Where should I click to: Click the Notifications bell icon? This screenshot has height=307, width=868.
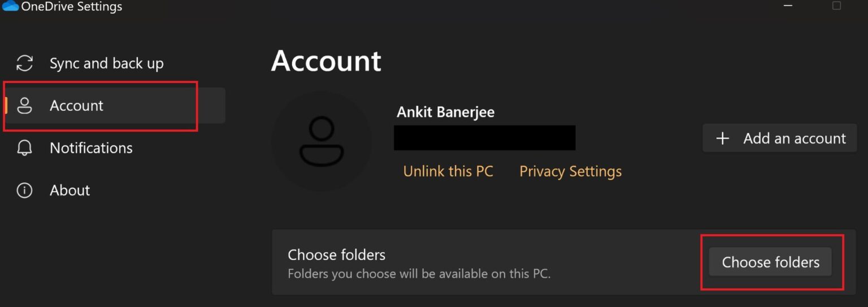coord(24,148)
